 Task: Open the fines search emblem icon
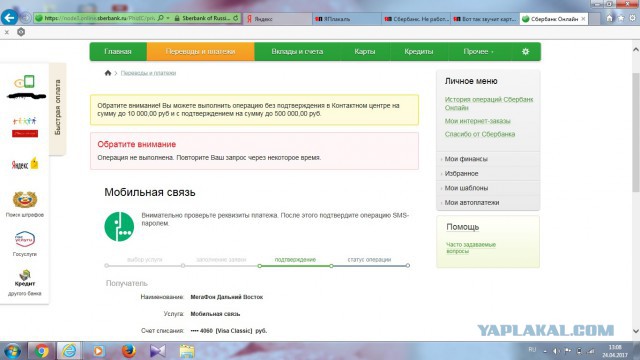(24, 200)
